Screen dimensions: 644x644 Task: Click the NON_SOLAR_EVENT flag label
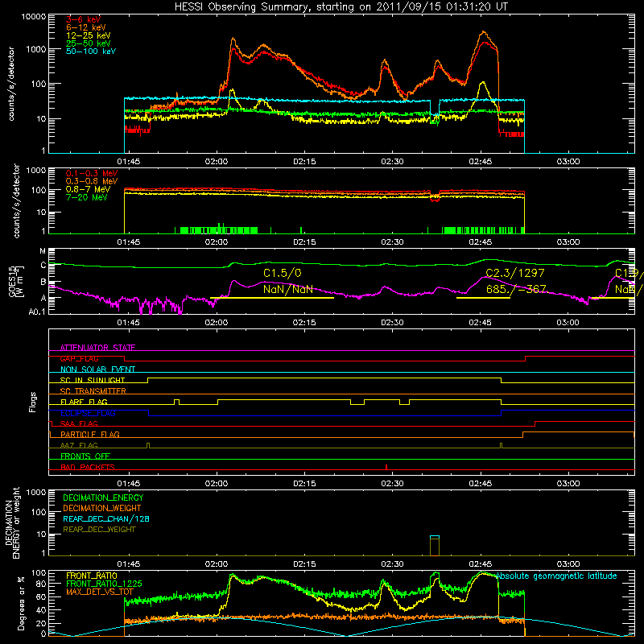coord(97,369)
